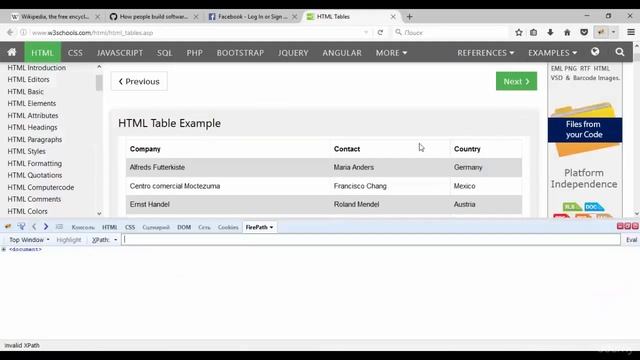Screen dimensions: 640x360
Task: Expand the EXAMPLES dropdown
Action: [x=552, y=53]
